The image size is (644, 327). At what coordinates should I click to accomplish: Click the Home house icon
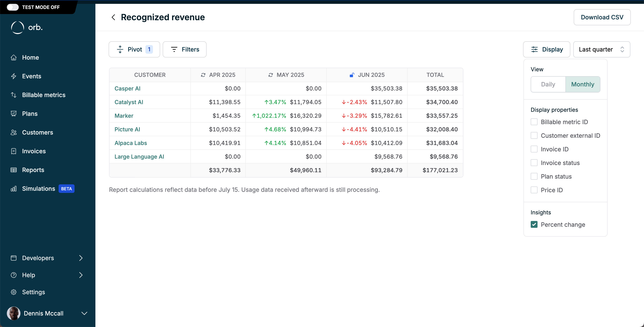point(14,57)
